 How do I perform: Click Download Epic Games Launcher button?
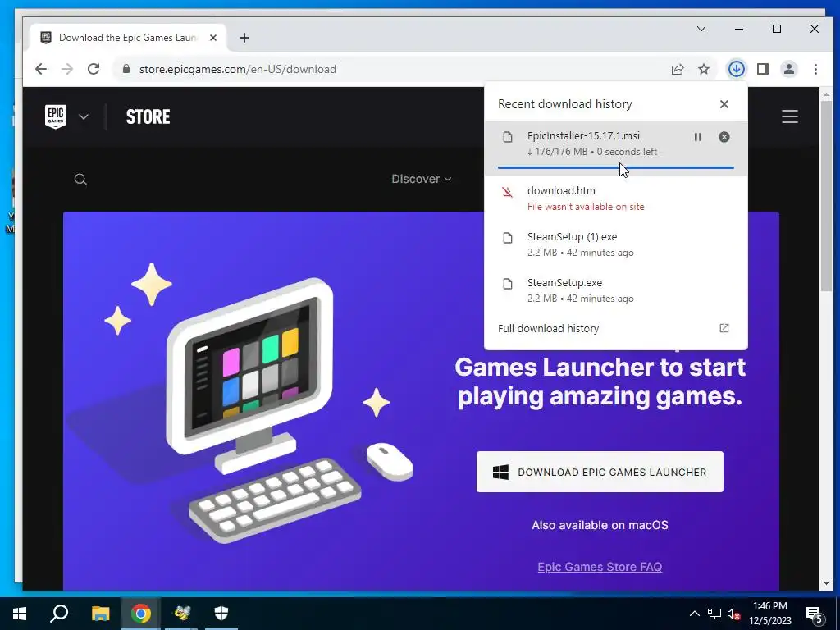coord(600,472)
